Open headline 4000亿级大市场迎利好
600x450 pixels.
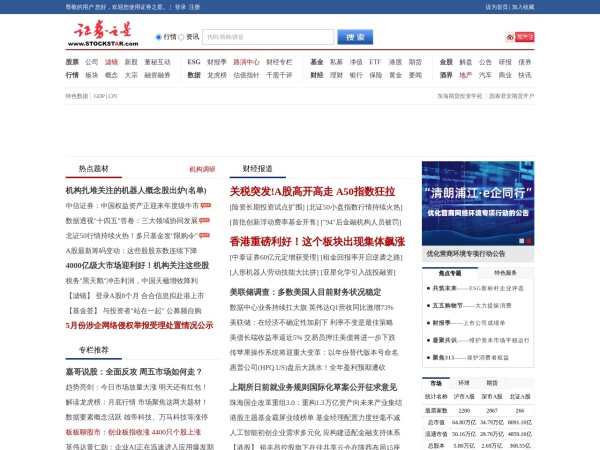(137, 266)
